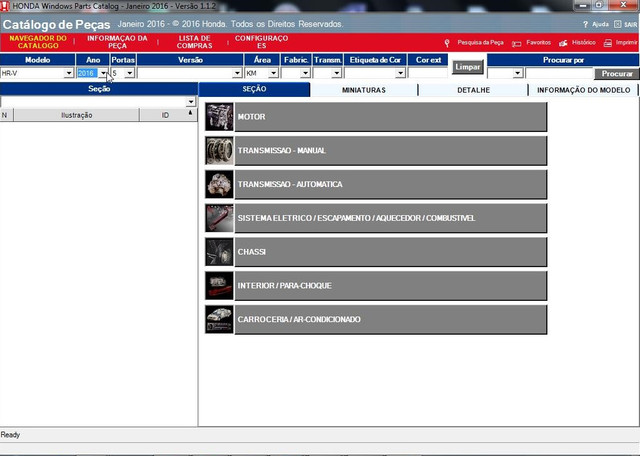The height and width of the screenshot is (456, 640).
Task: Open LISTA DE COMPRAS menu
Action: click(x=194, y=42)
